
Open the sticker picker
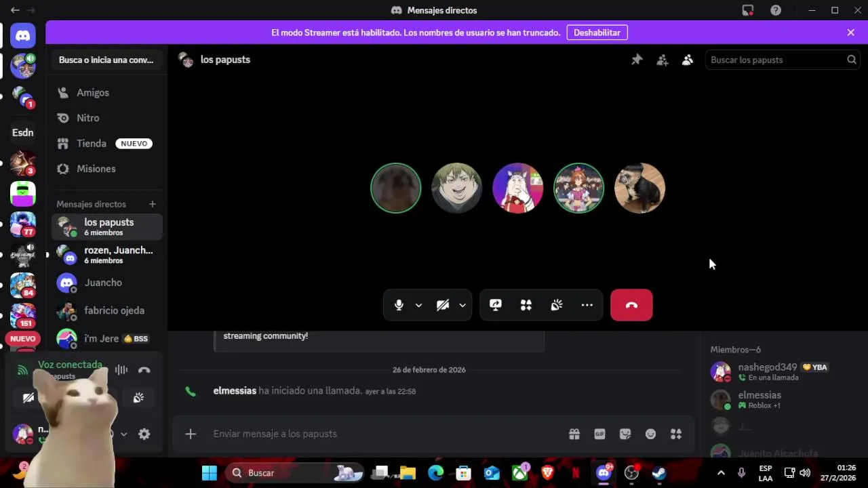click(x=625, y=434)
